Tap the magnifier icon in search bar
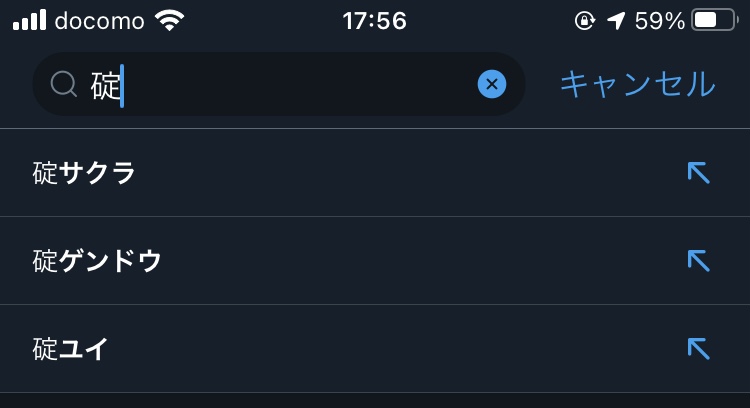Screen dimensions: 750x408 [63, 85]
